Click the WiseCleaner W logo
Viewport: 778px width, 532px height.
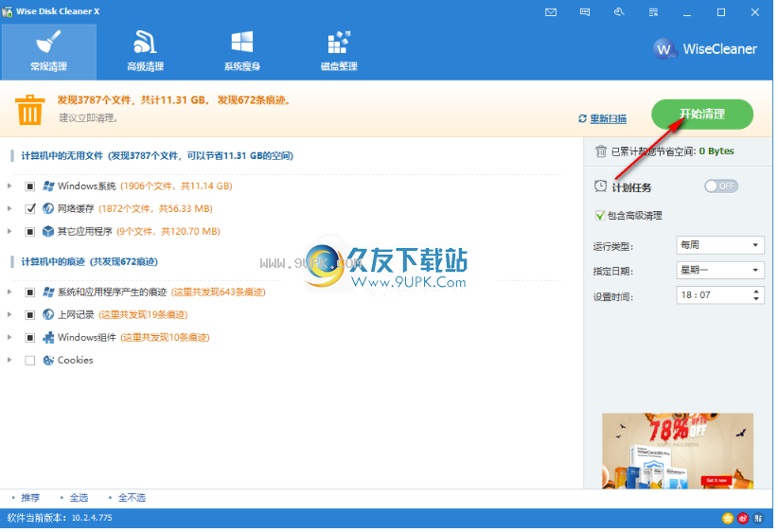click(663, 49)
